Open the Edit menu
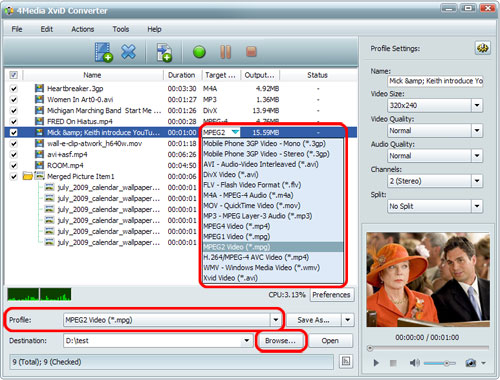The image size is (500, 380). click(47, 29)
